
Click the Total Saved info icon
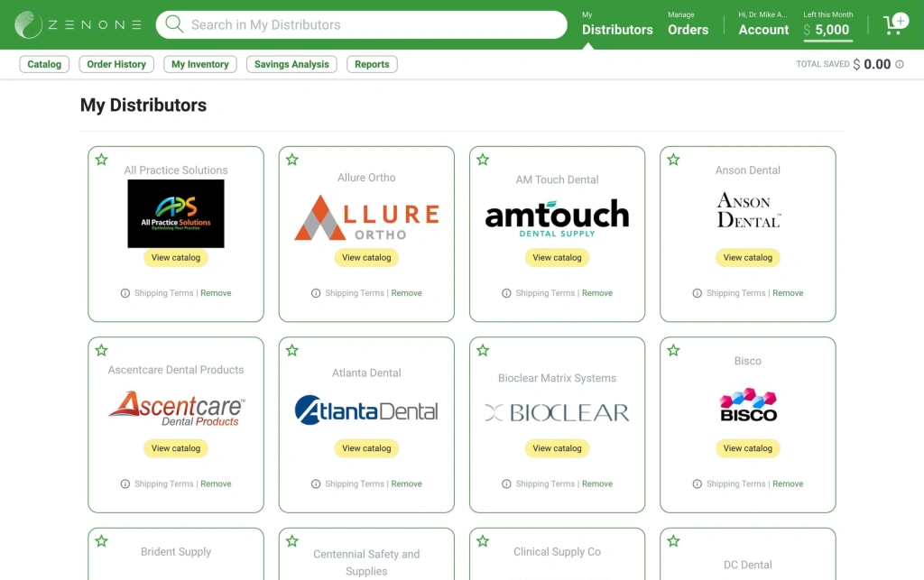899,65
